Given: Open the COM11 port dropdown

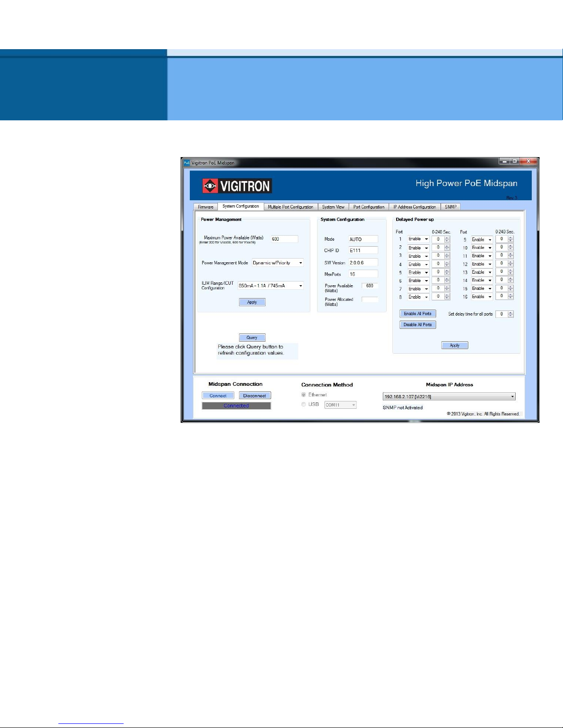Looking at the screenshot, I should [x=340, y=405].
